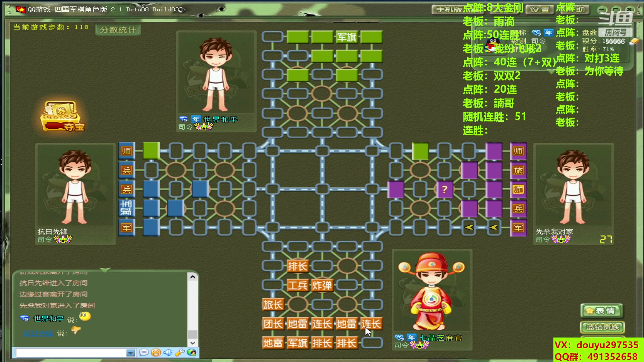
Task: Open the chat message history dropdown arrow
Action: [131, 353]
